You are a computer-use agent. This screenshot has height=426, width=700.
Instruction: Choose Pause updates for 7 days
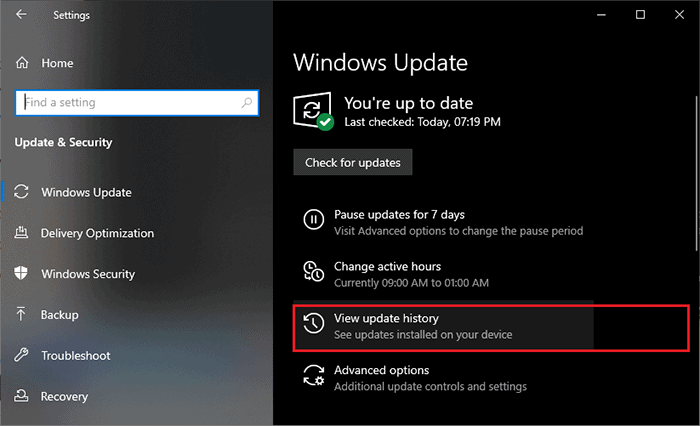(x=443, y=222)
